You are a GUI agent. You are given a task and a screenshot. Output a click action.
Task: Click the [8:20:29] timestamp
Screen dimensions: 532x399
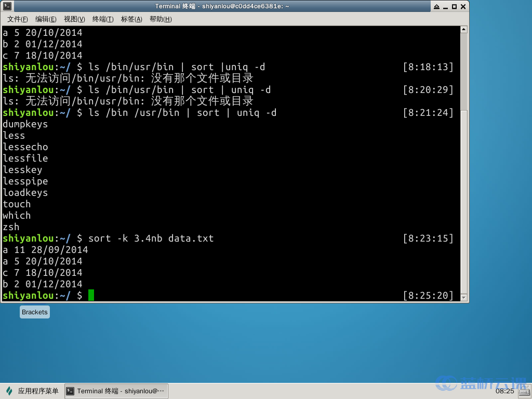point(428,90)
